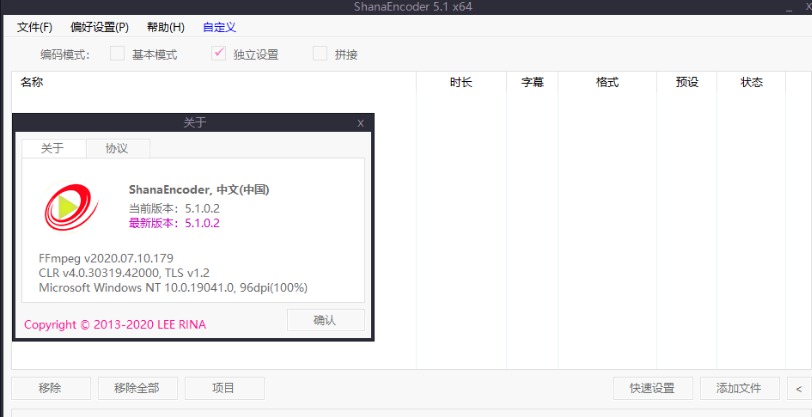Minimize the ShanaEncoder window
This screenshot has height=417, width=812.
click(x=789, y=8)
